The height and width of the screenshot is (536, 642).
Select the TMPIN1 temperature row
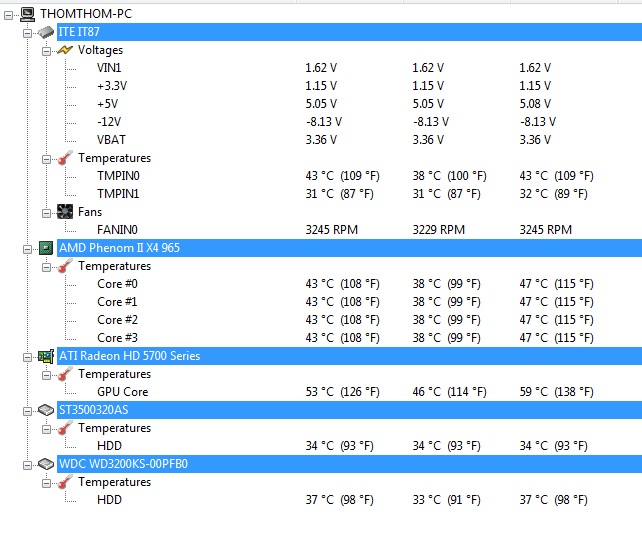point(349,194)
